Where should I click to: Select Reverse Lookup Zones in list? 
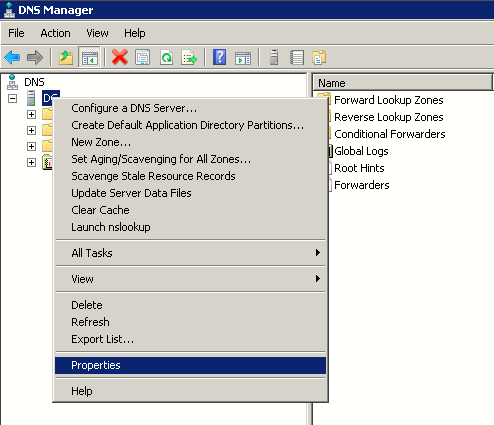[x=389, y=117]
